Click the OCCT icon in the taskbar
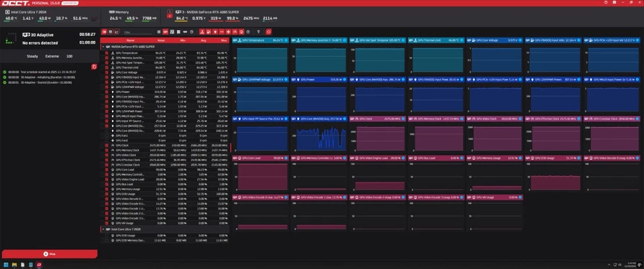The height and width of the screenshot is (269, 644). tap(40, 264)
